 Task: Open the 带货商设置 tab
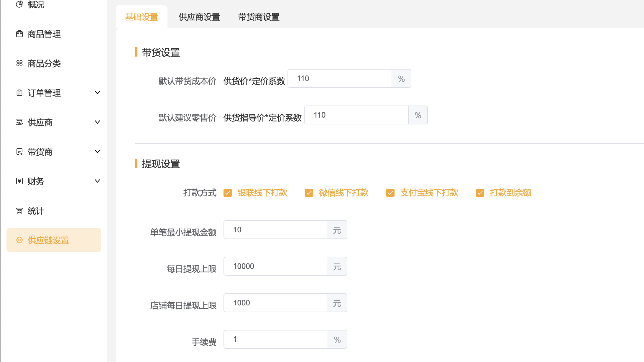pyautogui.click(x=259, y=17)
